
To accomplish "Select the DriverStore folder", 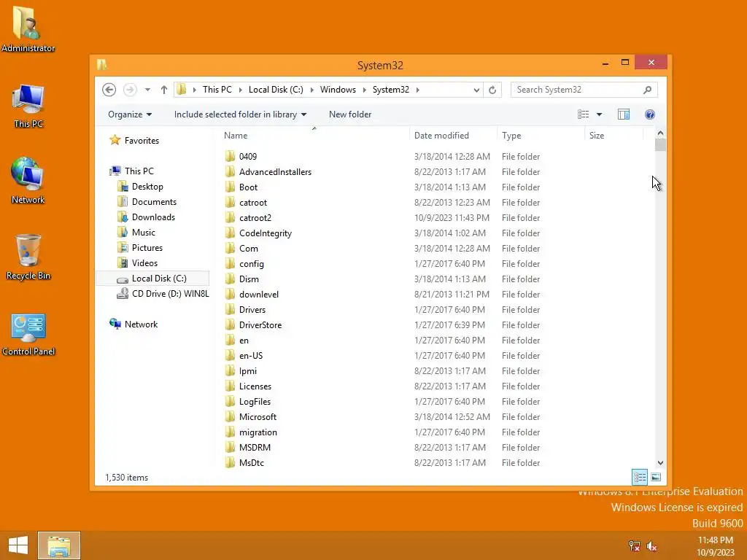I will (x=260, y=324).
